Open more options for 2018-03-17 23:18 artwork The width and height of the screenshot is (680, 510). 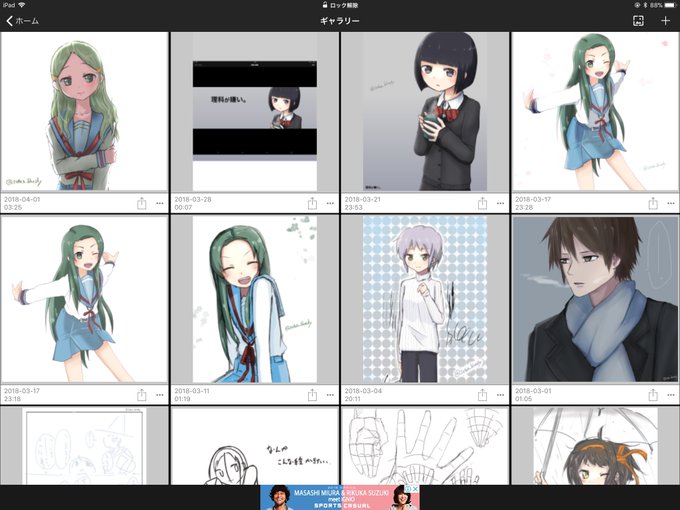pos(160,395)
